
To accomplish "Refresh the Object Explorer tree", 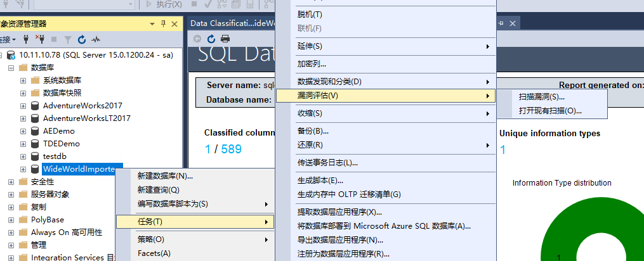I will coord(82,39).
